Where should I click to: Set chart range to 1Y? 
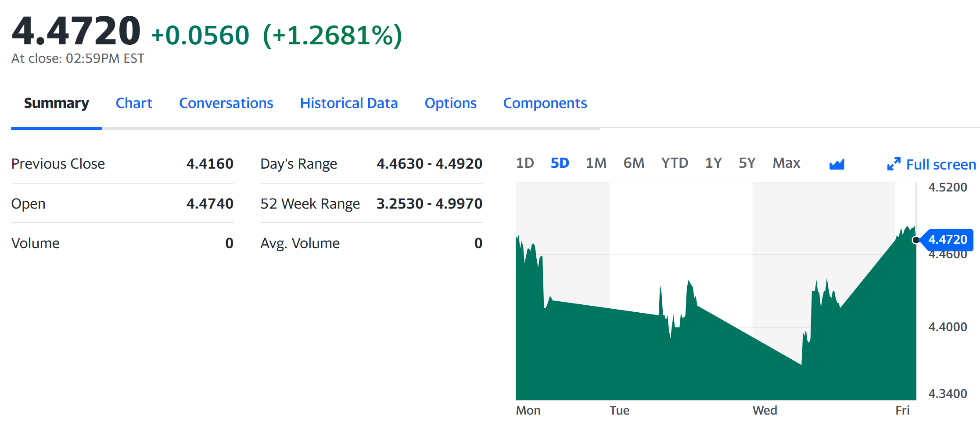pos(713,163)
